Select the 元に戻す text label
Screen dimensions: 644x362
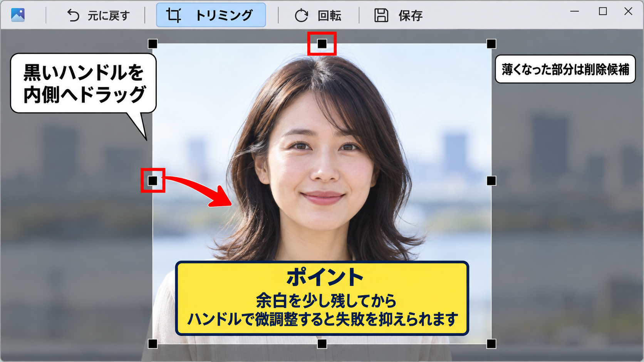point(109,16)
